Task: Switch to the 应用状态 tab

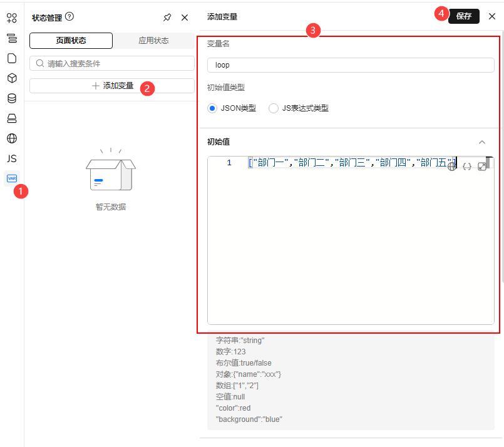Action: (153, 41)
